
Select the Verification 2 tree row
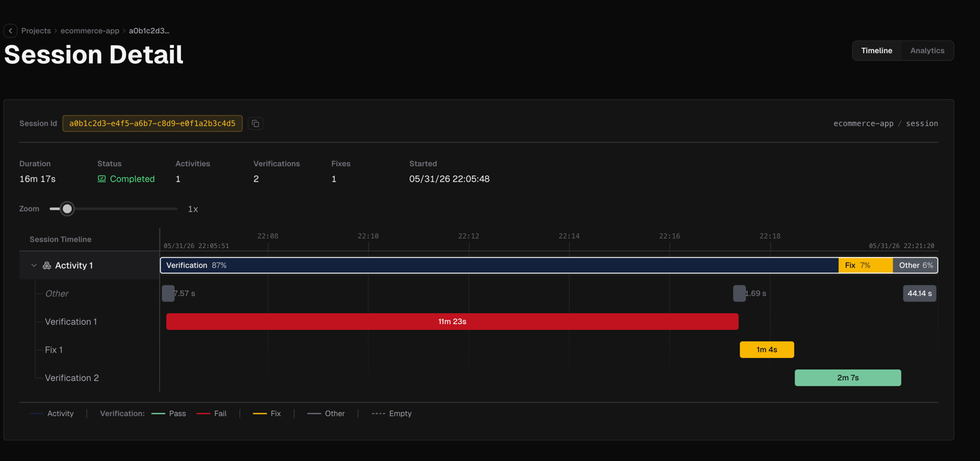click(x=72, y=378)
